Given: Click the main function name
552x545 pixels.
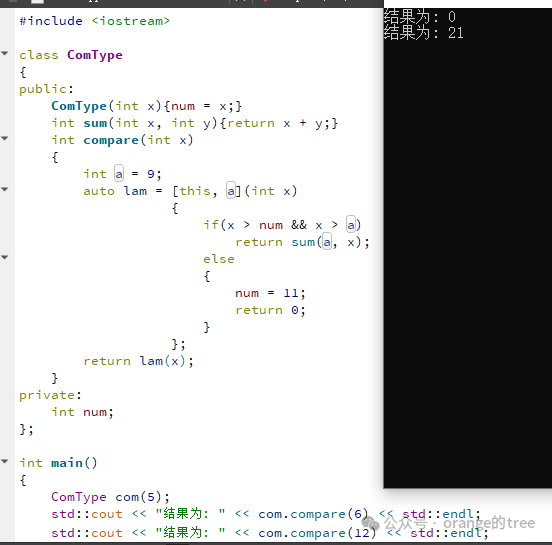Looking at the screenshot, I should click(x=67, y=463).
